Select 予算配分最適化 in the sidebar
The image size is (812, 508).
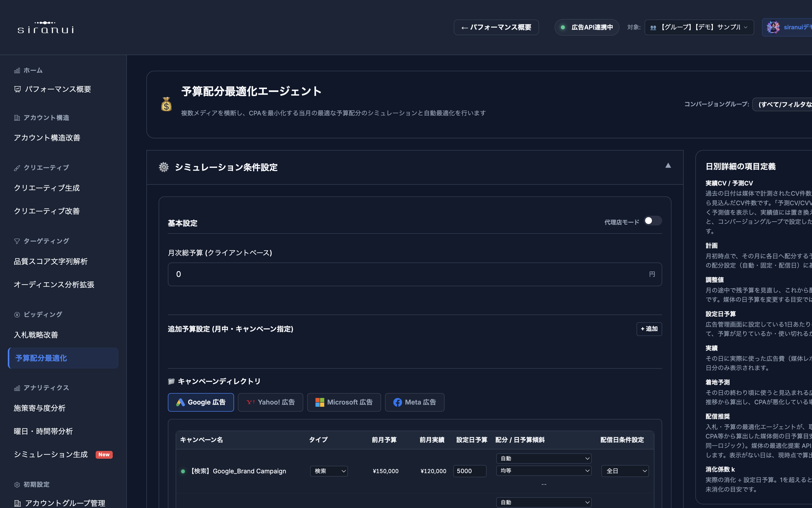tap(63, 358)
